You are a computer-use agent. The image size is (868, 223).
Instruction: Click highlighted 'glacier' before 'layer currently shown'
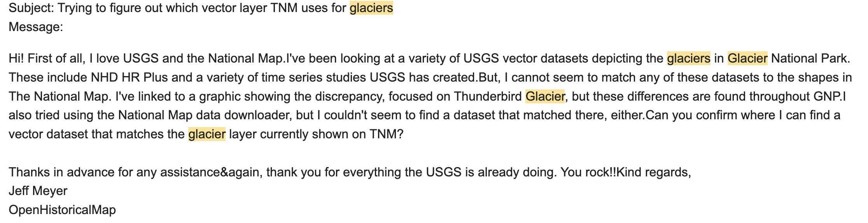click(x=207, y=134)
